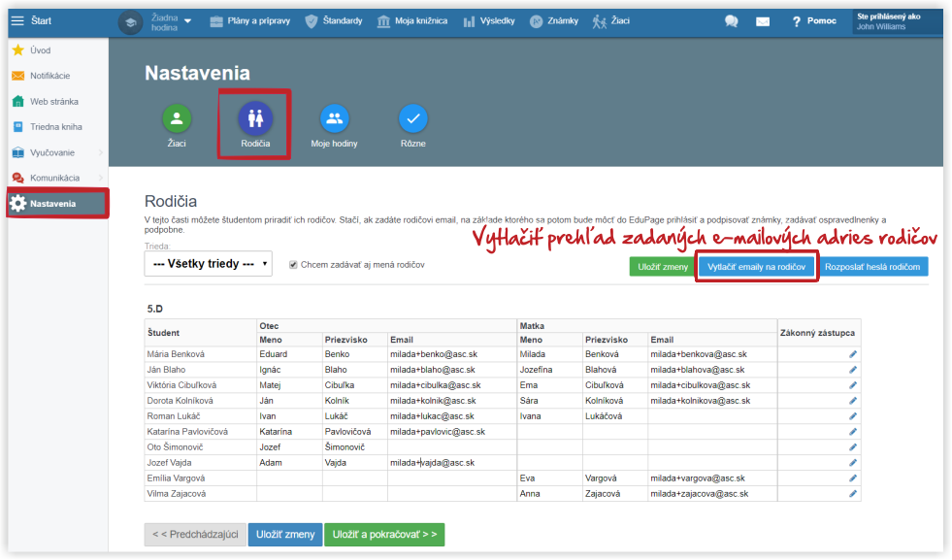Click father's surname Cibuľka cell

pos(354,385)
